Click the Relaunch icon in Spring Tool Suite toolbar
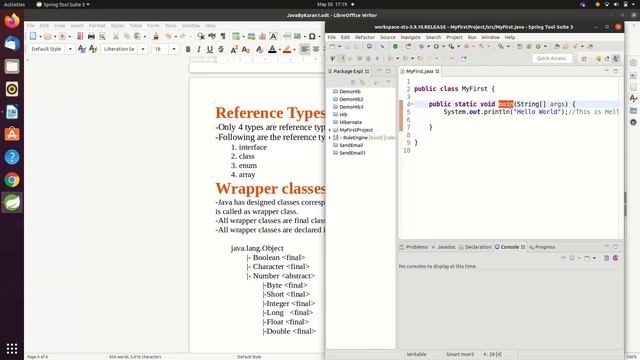This screenshot has height=360, width=640. [x=408, y=46]
